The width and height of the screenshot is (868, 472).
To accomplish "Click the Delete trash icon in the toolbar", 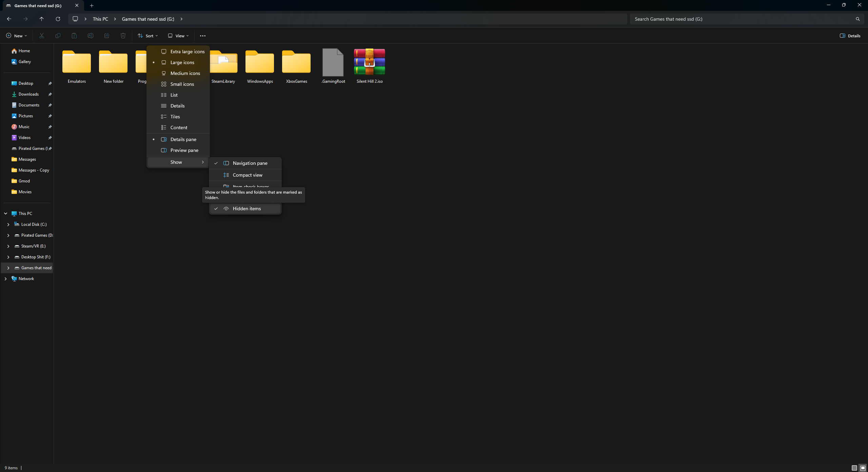I will point(123,36).
